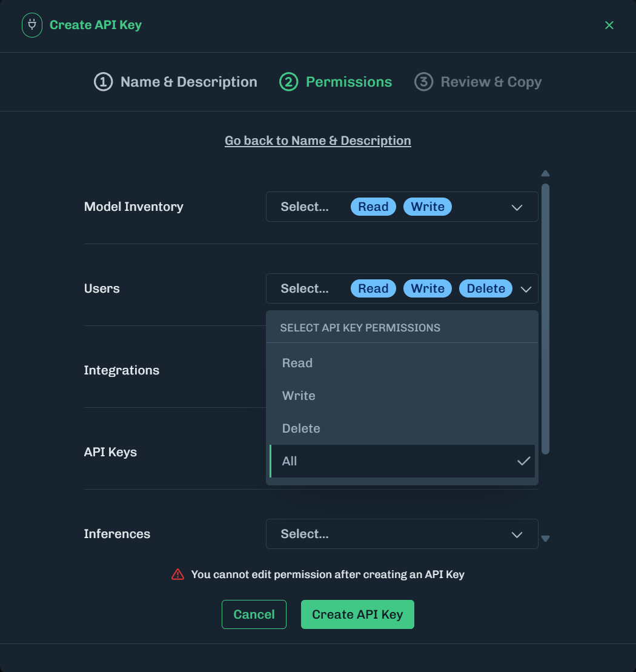Image resolution: width=636 pixels, height=672 pixels.
Task: Deselect the All permission option
Action: (x=290, y=461)
